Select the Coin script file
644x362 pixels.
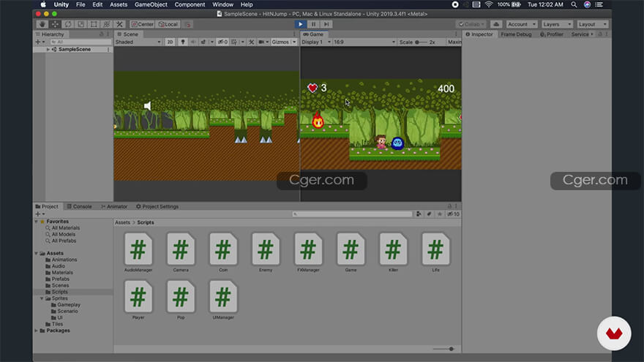click(223, 252)
